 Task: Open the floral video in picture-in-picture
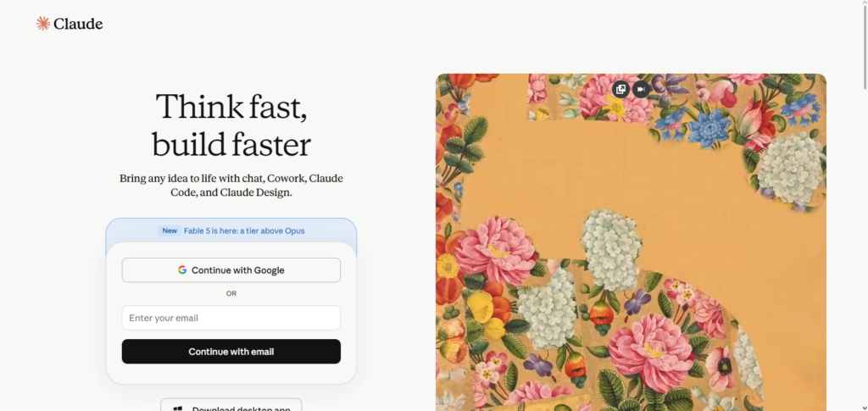(x=621, y=89)
